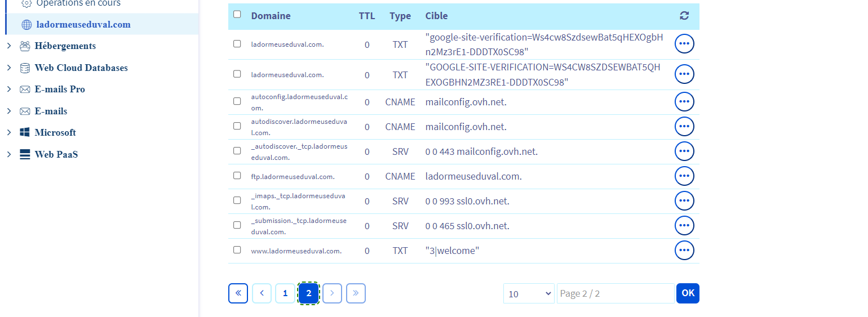This screenshot has height=317, width=868.
Task: Open actions menu for www.ladormeuseduval.com TXT record
Action: (684, 251)
